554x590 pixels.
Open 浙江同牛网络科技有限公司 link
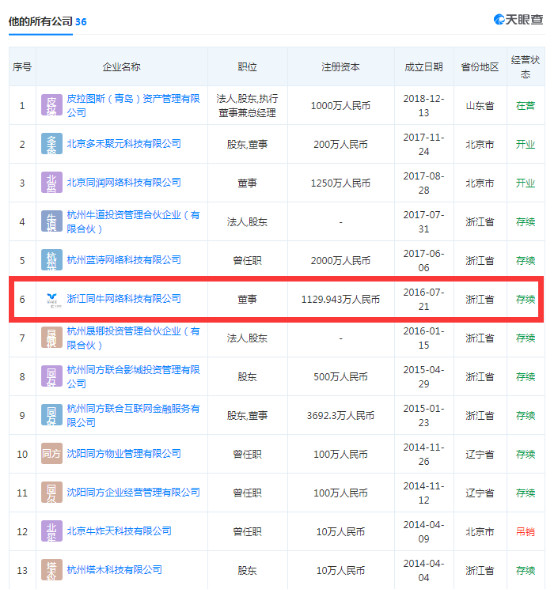[124, 299]
